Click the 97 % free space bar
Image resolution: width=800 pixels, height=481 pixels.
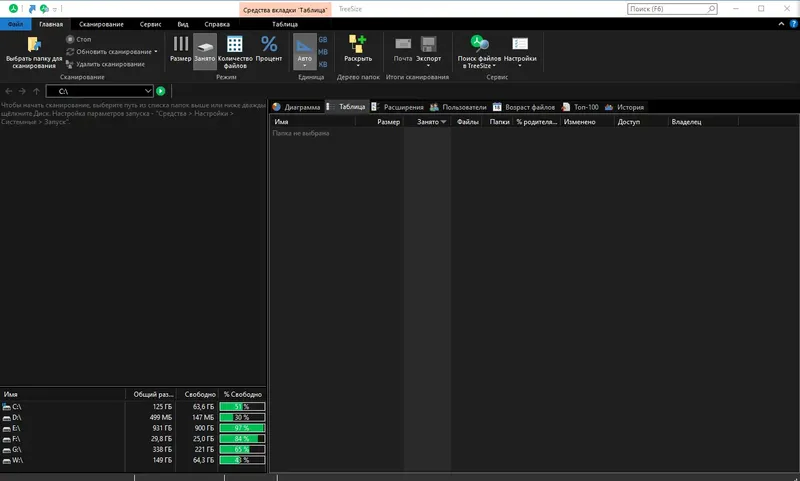tap(242, 428)
